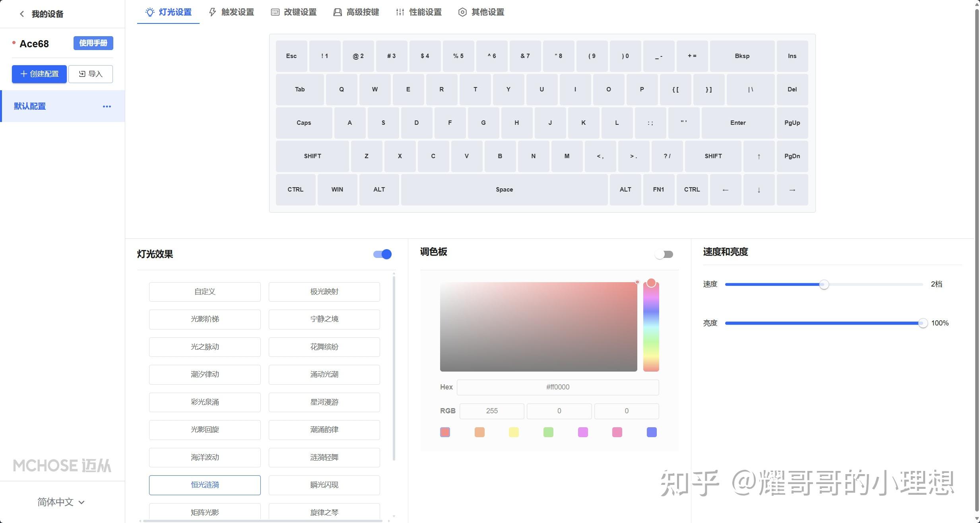Click the 触发设置 lightning icon

tap(212, 12)
